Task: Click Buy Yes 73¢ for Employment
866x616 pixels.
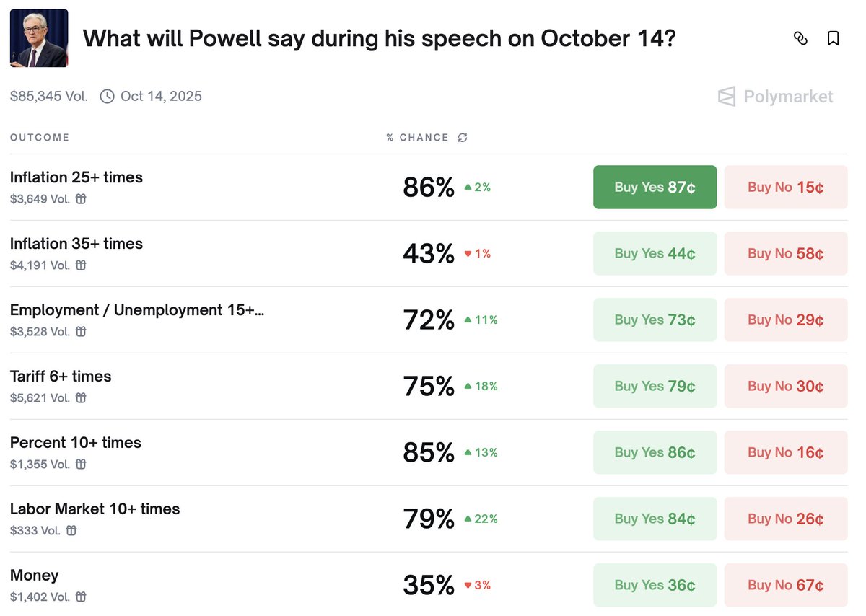Action: [655, 320]
